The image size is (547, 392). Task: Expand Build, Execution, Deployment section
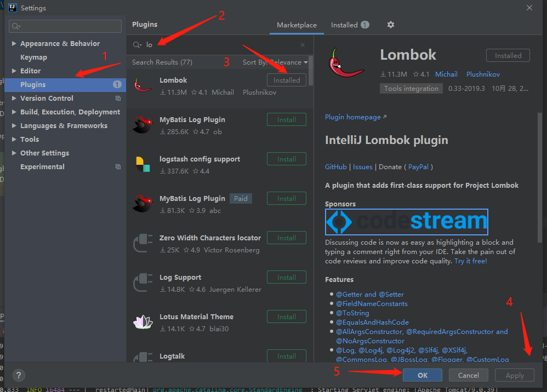[x=14, y=112]
